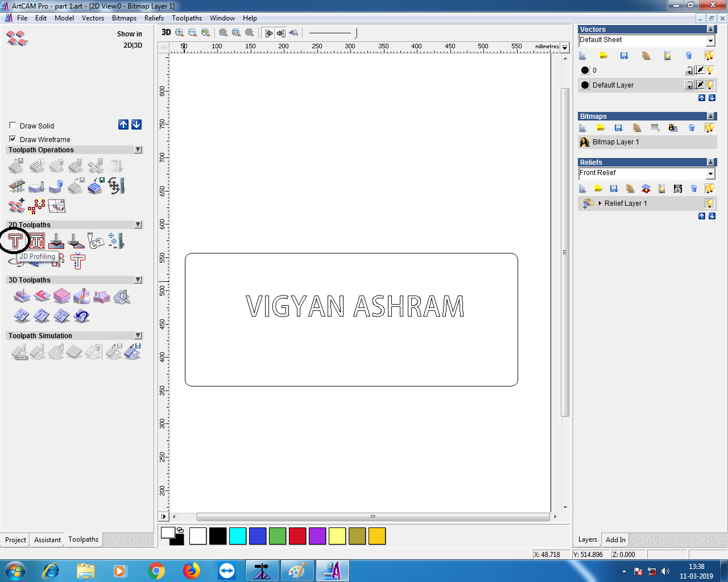
Task: Toggle all vector layers visibility bulbs
Action: click(709, 55)
